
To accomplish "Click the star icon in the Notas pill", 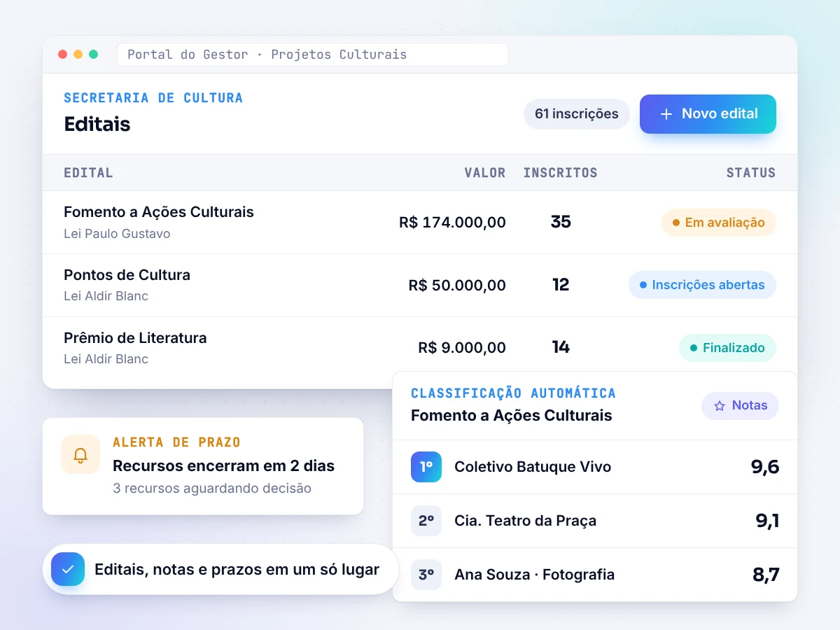I will (720, 406).
